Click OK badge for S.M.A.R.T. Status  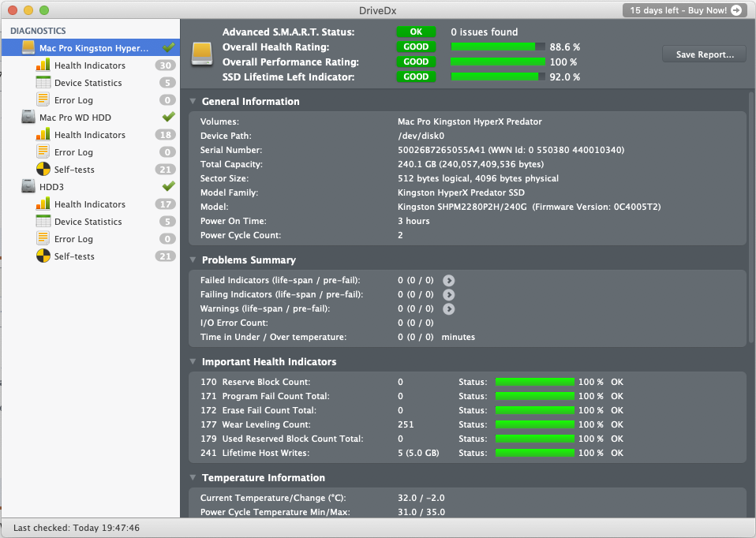click(x=416, y=32)
